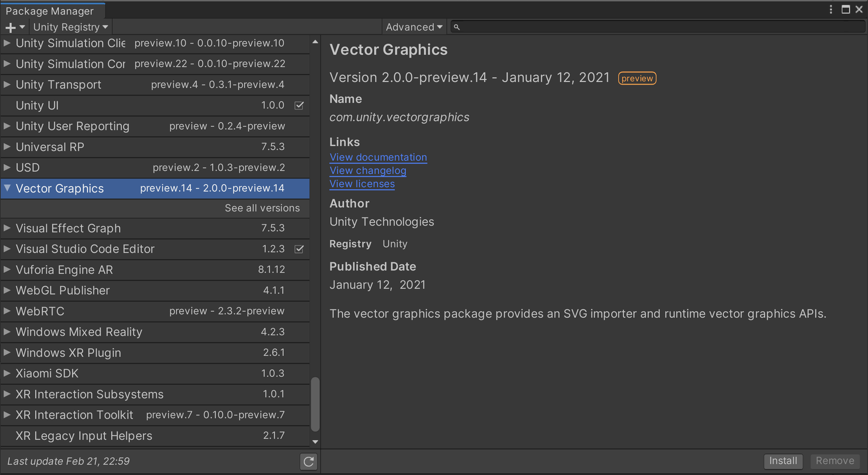Click the orange preview tag badge
This screenshot has width=868, height=475.
click(637, 79)
